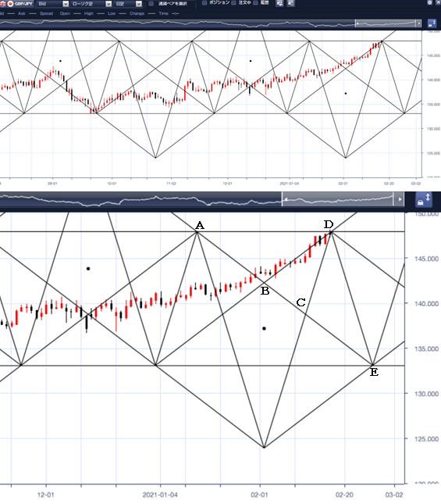Click Time label in quote bar
This screenshot has width=441, height=504.
click(163, 13)
